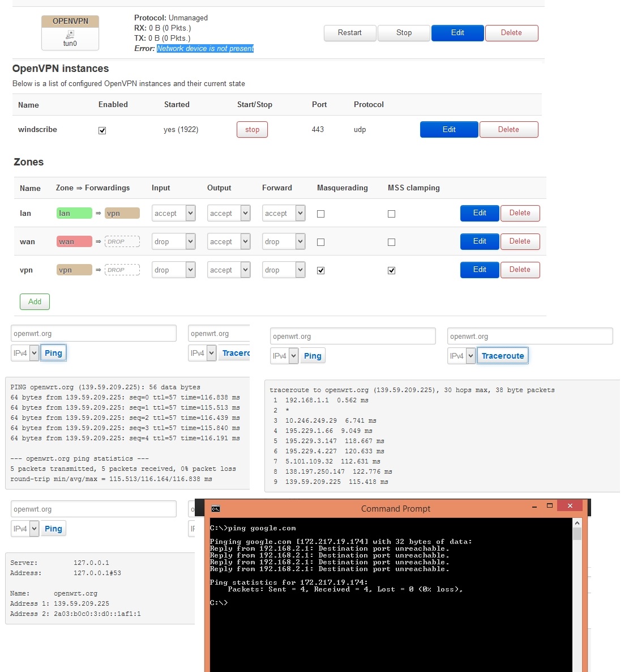Open the lan zone Input dropdown
This screenshot has height=672, width=633.
pos(174,214)
